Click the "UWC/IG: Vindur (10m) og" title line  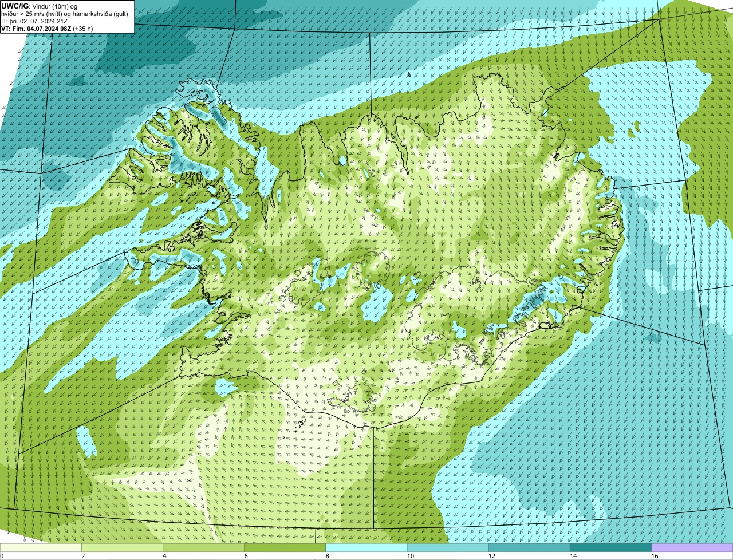coord(39,6)
